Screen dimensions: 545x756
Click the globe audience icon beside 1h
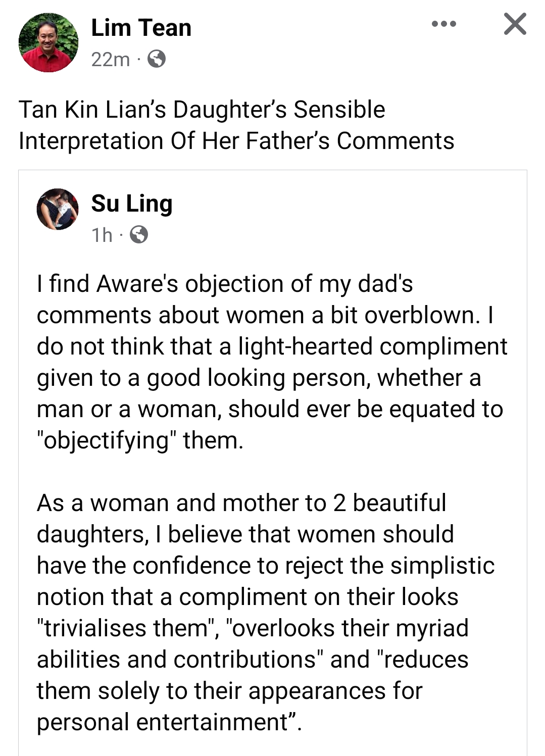click(x=139, y=235)
